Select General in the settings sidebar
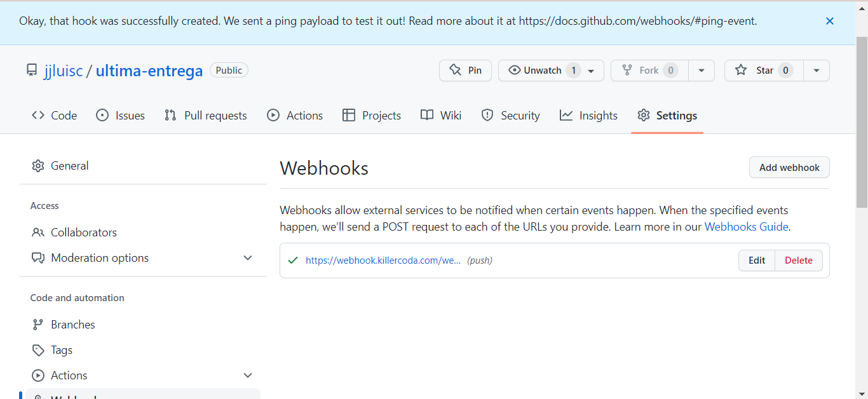The width and height of the screenshot is (868, 399). [x=69, y=165]
